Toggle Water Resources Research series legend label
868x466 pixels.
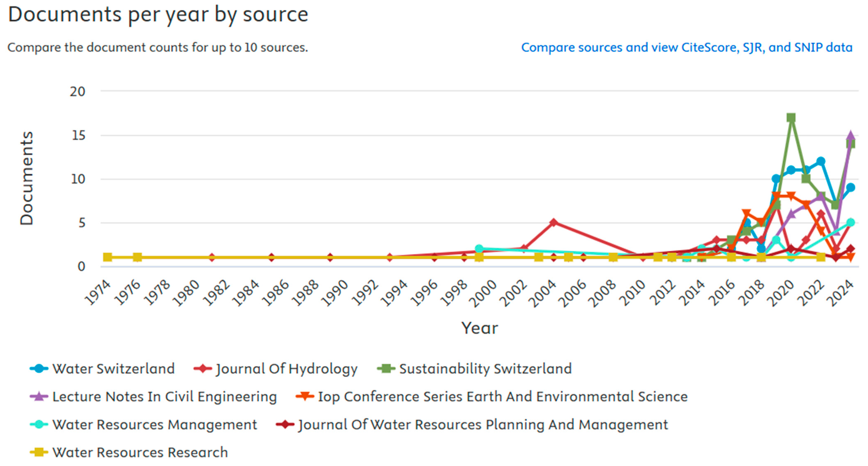coord(140,452)
